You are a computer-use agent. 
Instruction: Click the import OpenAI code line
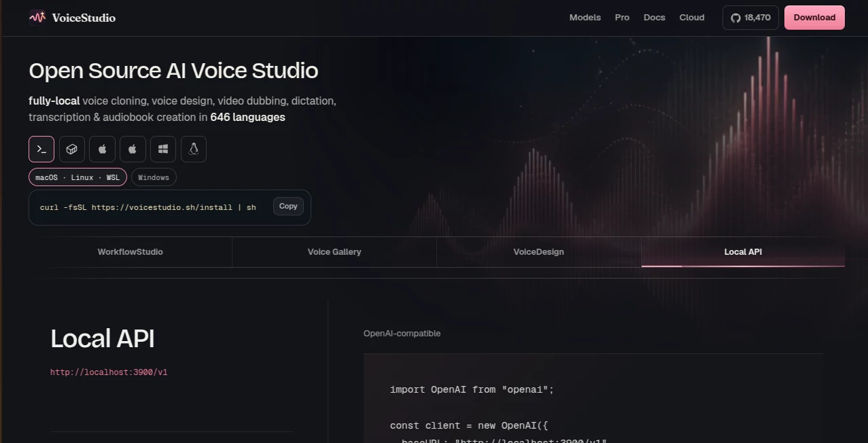coord(472,389)
